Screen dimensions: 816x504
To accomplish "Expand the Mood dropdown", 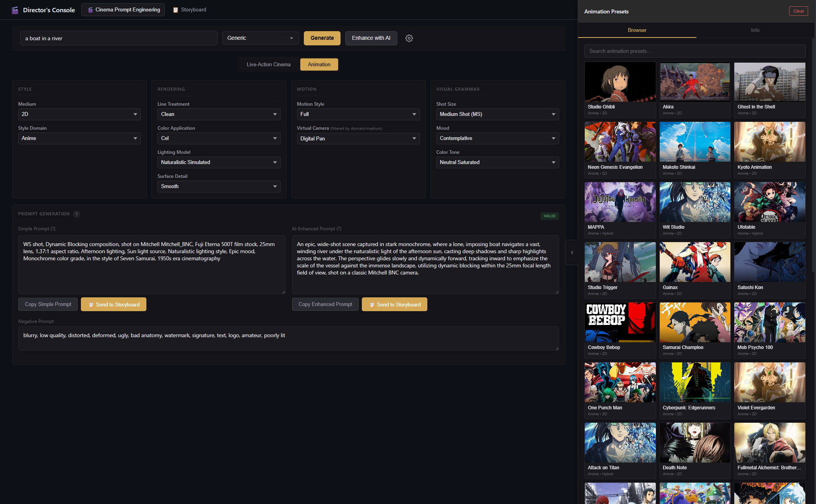I will tap(498, 138).
